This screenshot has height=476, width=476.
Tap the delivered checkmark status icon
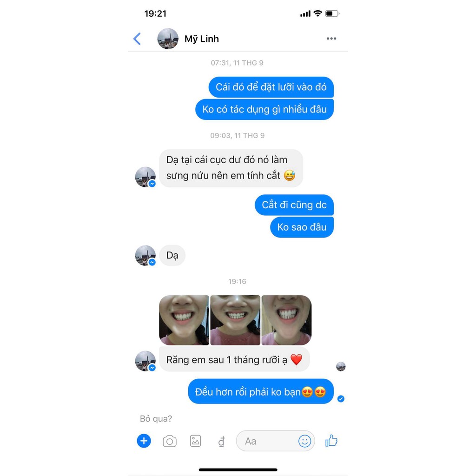point(341,398)
